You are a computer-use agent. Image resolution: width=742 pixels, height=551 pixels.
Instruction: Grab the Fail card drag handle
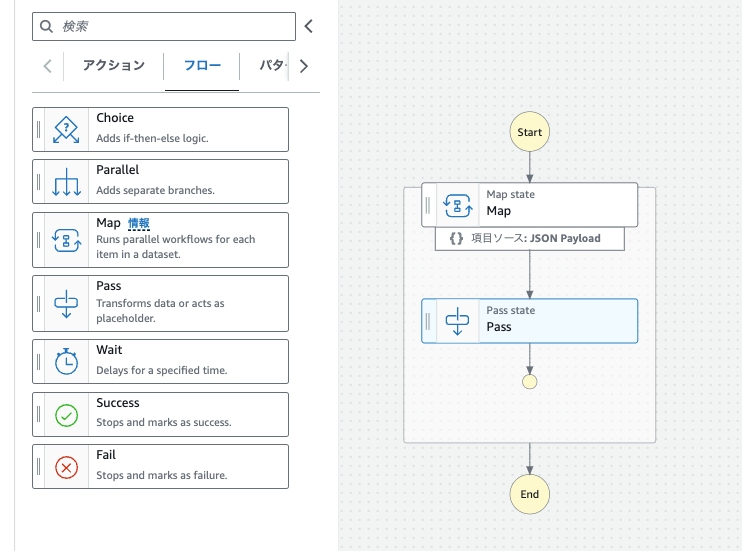click(38, 467)
